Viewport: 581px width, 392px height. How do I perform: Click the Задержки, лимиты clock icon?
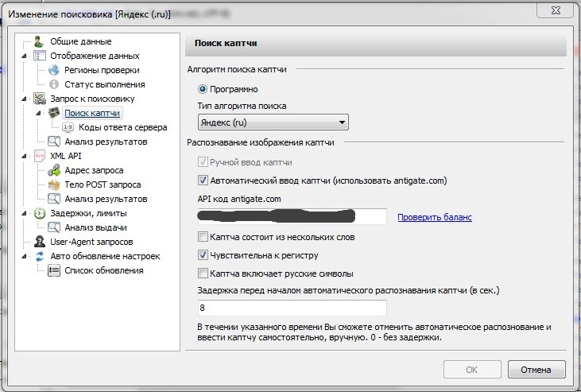[39, 213]
